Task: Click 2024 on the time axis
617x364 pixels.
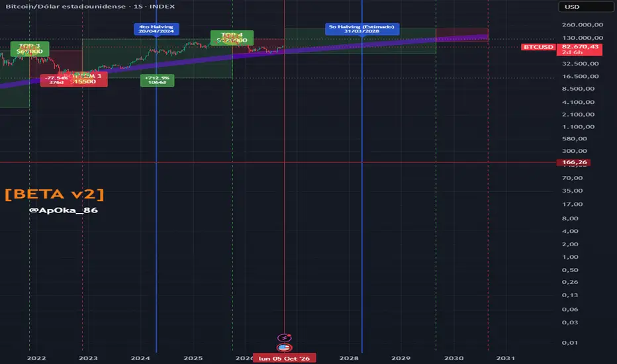Action: pos(140,358)
